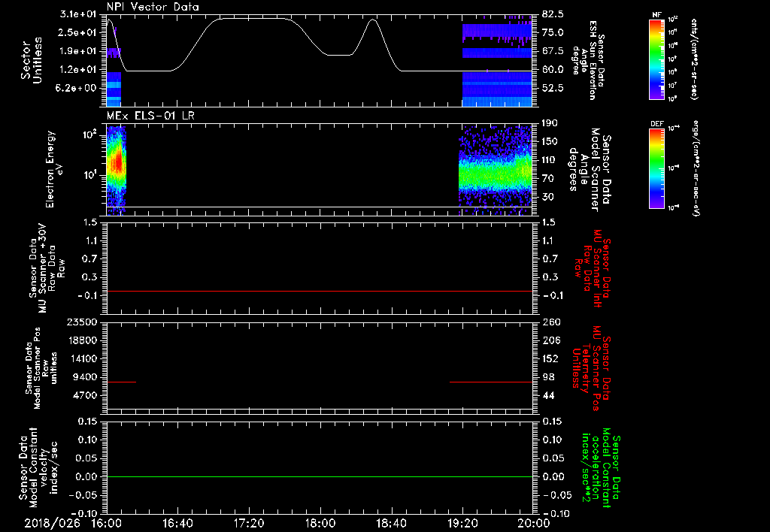Image resolution: width=770 pixels, height=532 pixels.
Task: Click the '3.1e+01' sector tick value
Action: (78, 14)
